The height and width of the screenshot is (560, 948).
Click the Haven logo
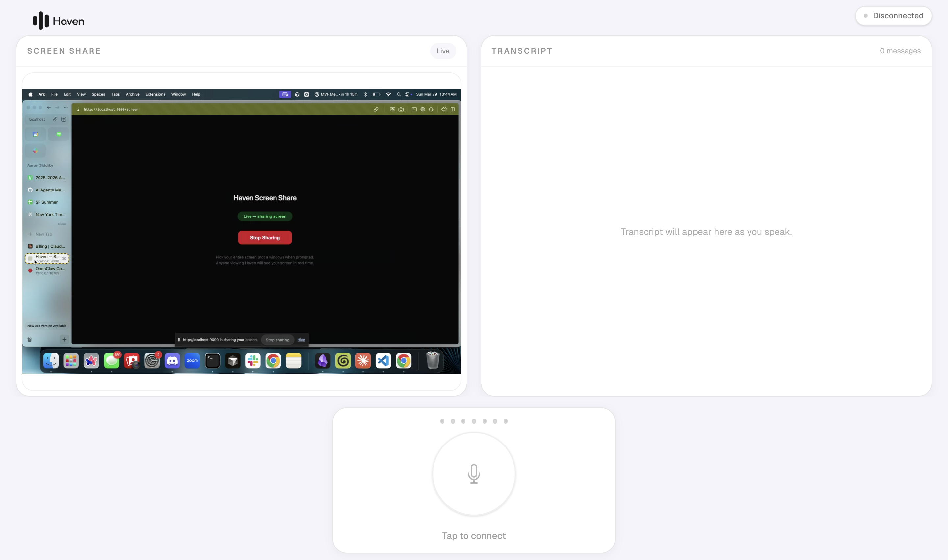[58, 21]
